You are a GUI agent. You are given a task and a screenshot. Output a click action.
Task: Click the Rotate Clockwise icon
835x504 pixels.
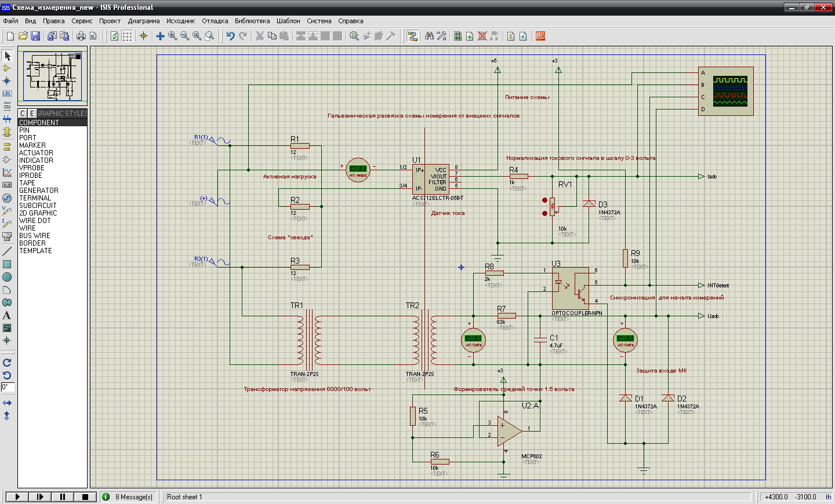click(x=7, y=363)
